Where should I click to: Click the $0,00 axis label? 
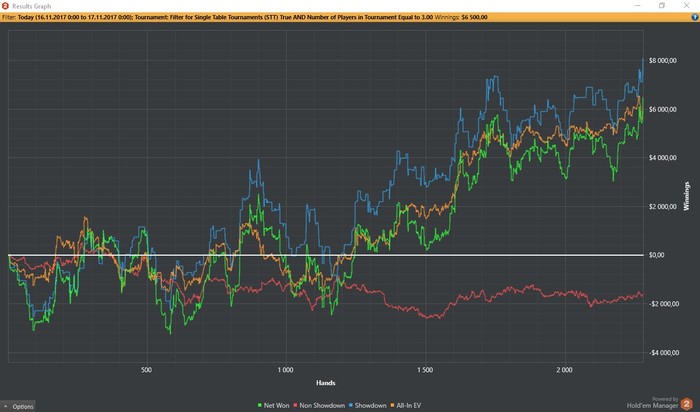click(x=656, y=255)
